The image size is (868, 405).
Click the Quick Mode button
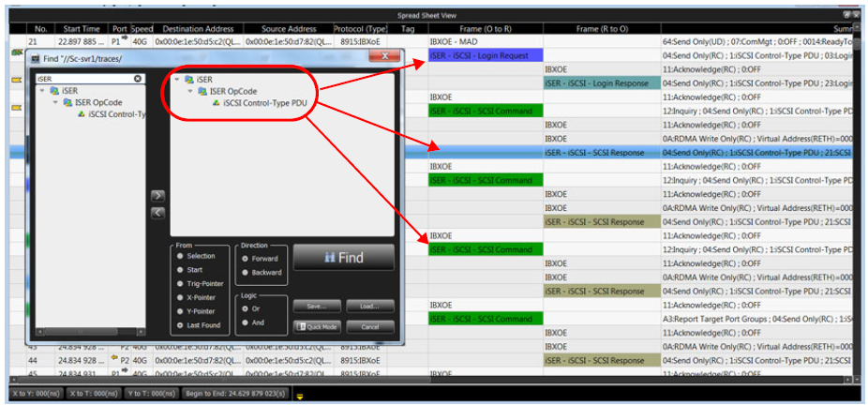[x=317, y=326]
